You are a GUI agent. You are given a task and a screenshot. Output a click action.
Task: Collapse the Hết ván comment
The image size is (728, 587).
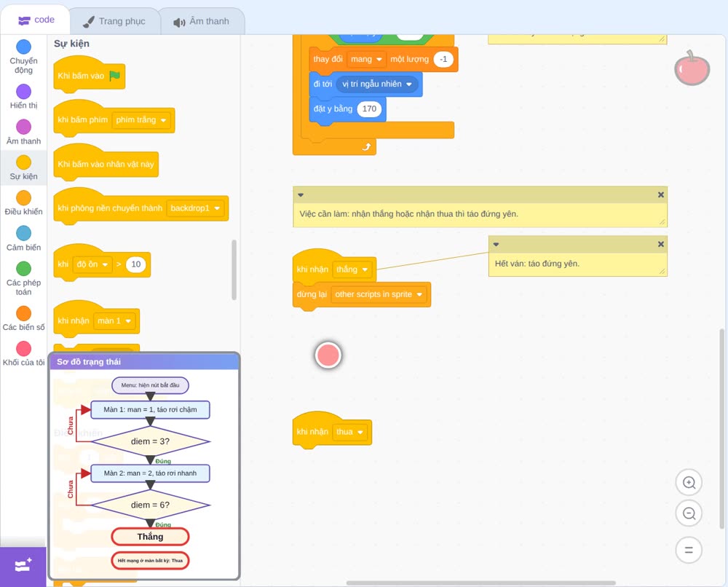tap(496, 244)
